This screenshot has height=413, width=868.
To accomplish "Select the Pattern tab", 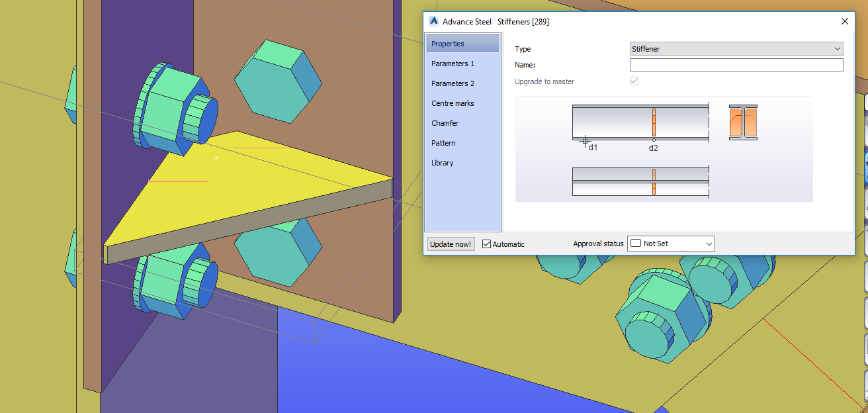I will click(x=462, y=143).
